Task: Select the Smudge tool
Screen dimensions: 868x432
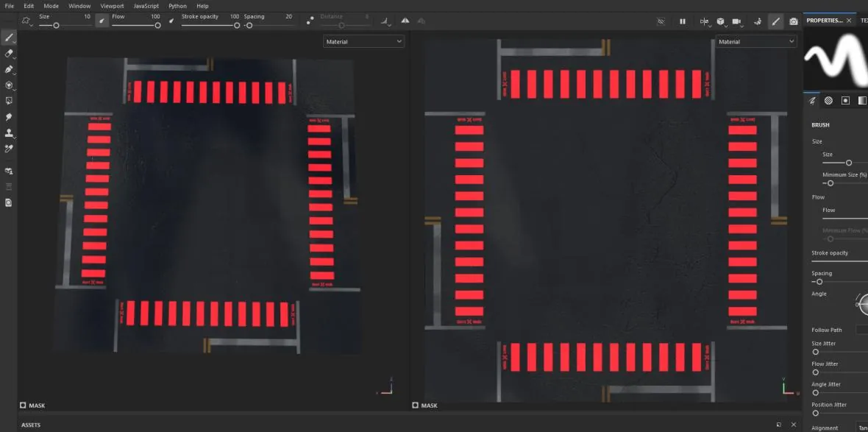Action: coord(8,117)
